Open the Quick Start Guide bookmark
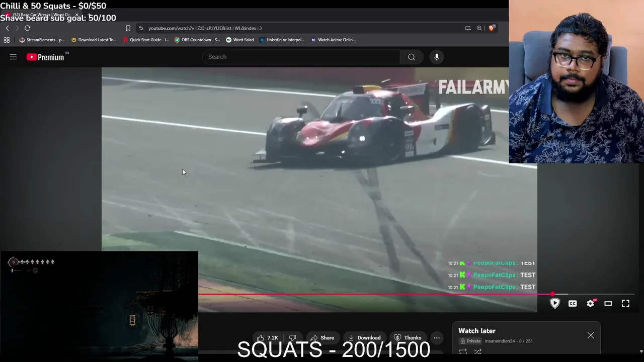The image size is (644, 362). tap(146, 40)
